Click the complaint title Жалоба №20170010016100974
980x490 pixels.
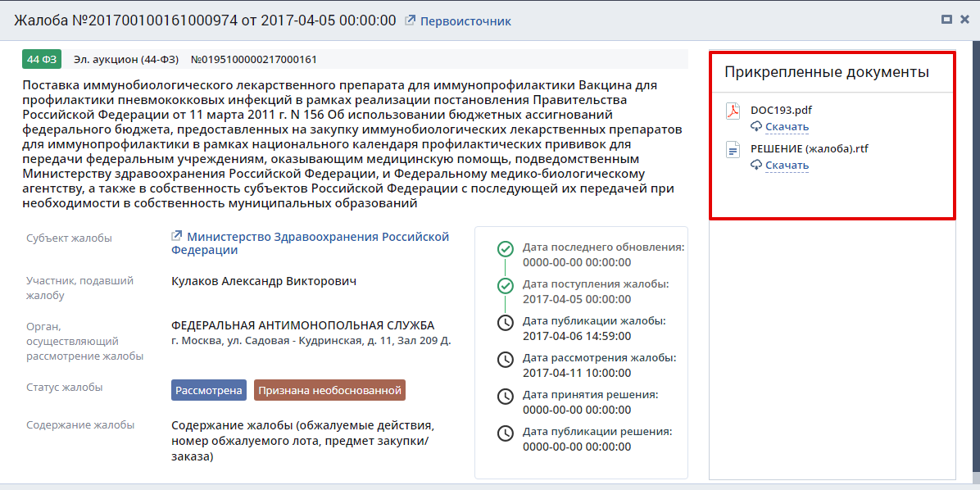pyautogui.click(x=205, y=20)
